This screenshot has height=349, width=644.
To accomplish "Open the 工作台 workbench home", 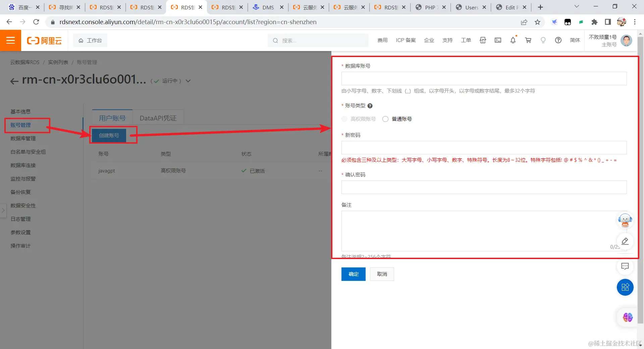I will [90, 40].
